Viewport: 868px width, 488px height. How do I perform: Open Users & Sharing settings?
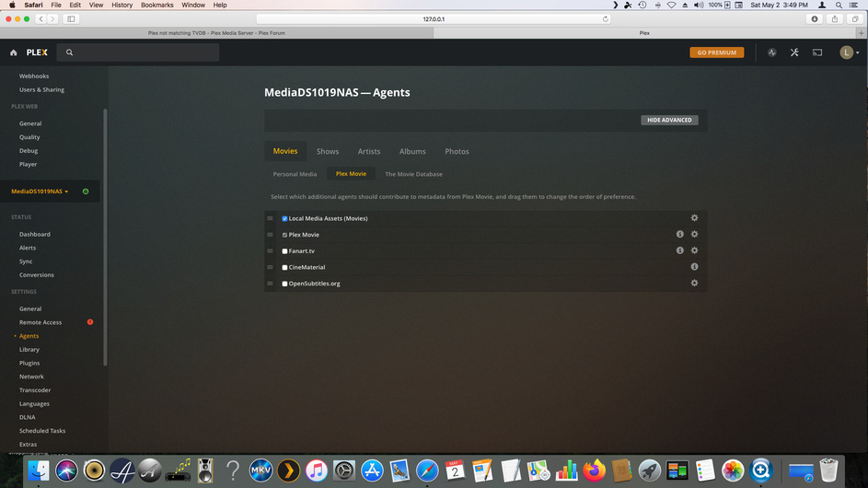coord(41,89)
